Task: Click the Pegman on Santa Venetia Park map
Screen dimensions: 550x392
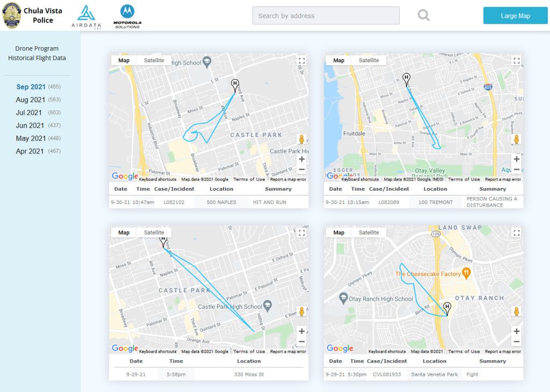Action: pos(516,311)
